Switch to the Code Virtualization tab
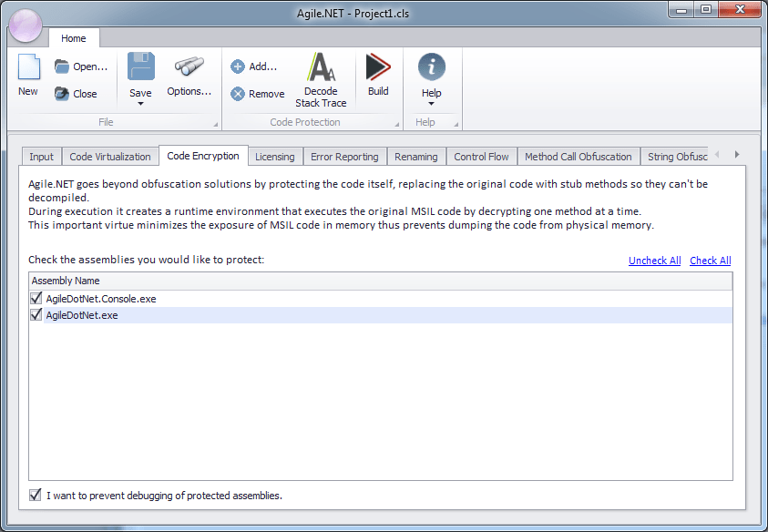 [x=110, y=157]
